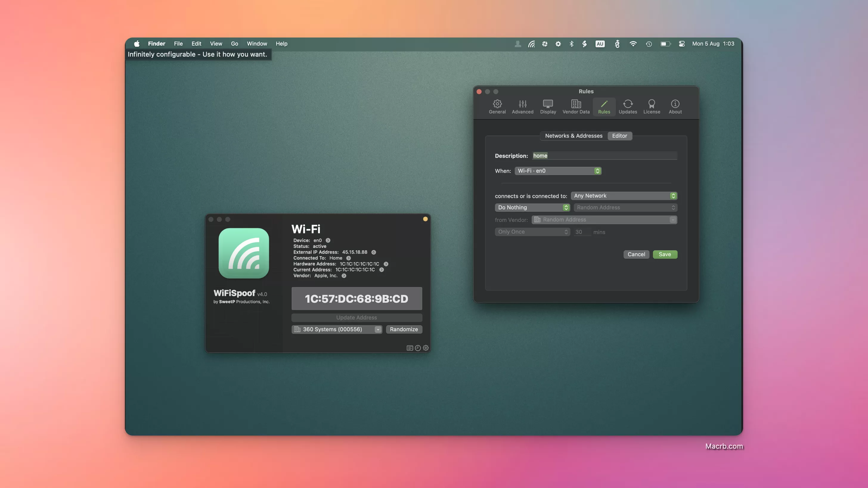Open the When Wi-Fi · en0 dropdown
Image resolution: width=868 pixels, height=488 pixels.
(x=558, y=171)
